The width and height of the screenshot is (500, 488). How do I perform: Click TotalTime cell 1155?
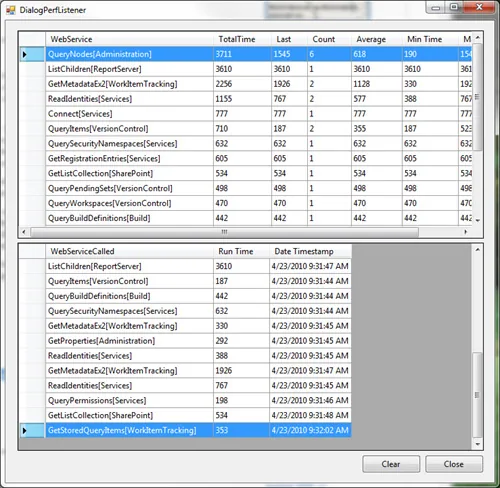pyautogui.click(x=242, y=99)
